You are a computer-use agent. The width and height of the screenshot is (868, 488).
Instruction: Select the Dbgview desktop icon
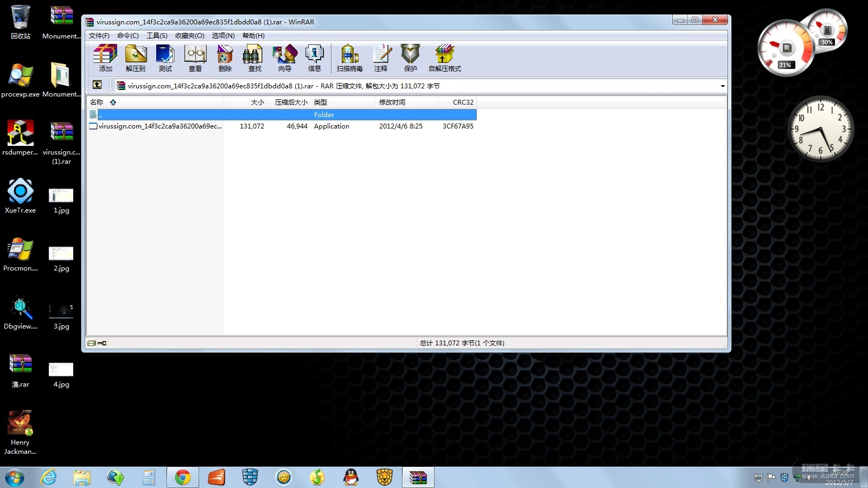tap(21, 312)
